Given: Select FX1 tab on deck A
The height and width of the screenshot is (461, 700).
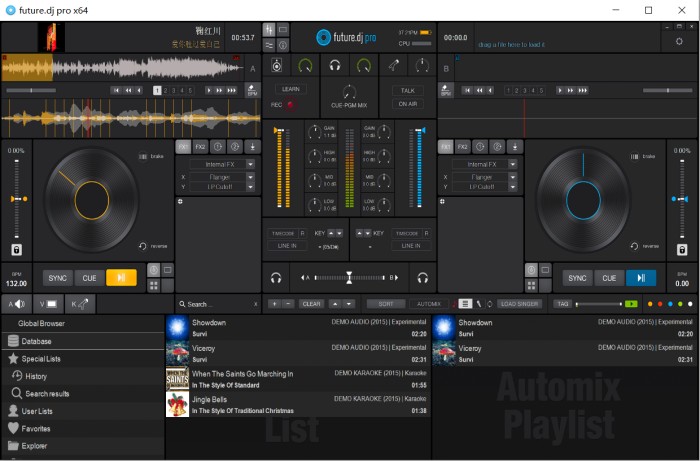Looking at the screenshot, I should 183,146.
